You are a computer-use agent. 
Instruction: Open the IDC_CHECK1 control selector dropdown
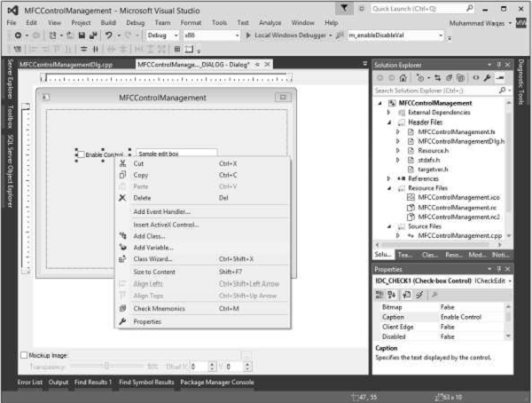pyautogui.click(x=510, y=281)
